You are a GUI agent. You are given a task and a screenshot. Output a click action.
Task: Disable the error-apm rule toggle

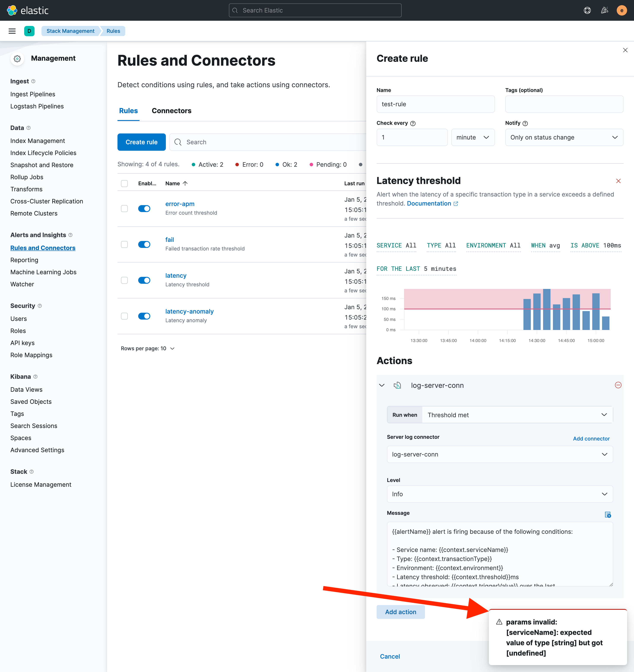pos(144,209)
